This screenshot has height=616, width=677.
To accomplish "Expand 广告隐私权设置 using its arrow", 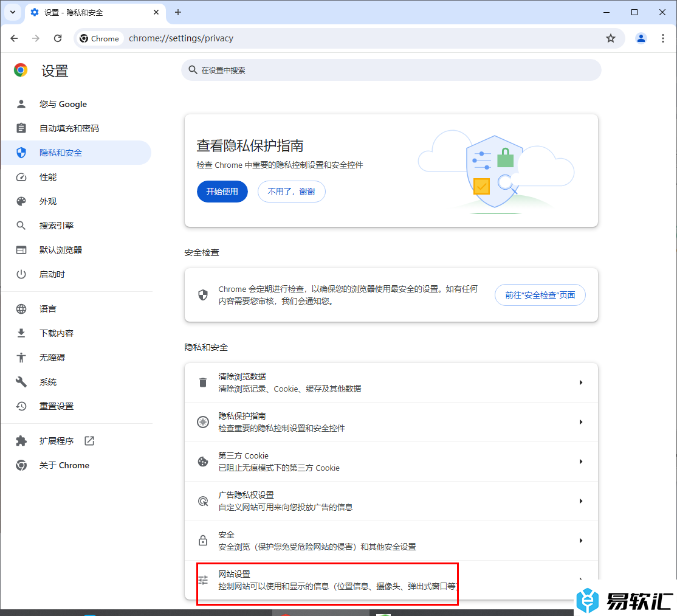I will pyautogui.click(x=581, y=501).
